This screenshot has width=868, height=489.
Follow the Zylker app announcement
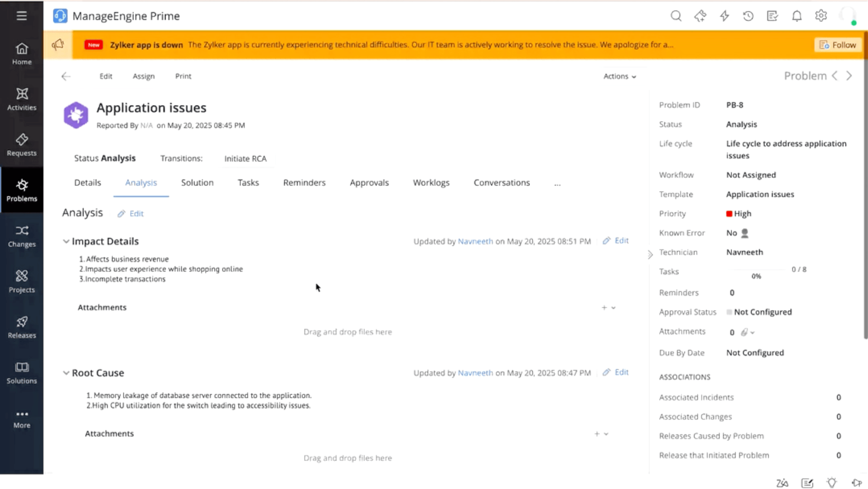(x=838, y=45)
